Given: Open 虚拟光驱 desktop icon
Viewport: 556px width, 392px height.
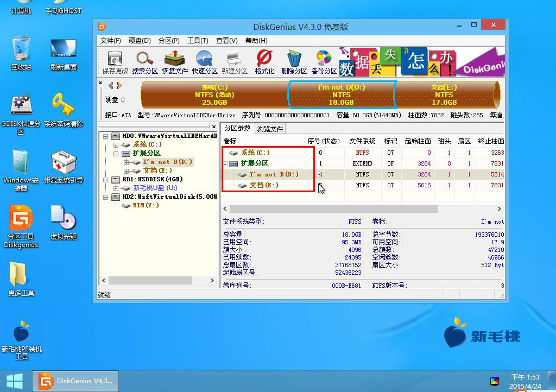Looking at the screenshot, I should coord(64,223).
